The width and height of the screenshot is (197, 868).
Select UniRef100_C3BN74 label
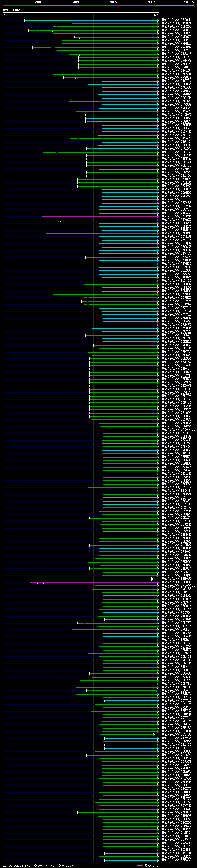click(x=177, y=457)
